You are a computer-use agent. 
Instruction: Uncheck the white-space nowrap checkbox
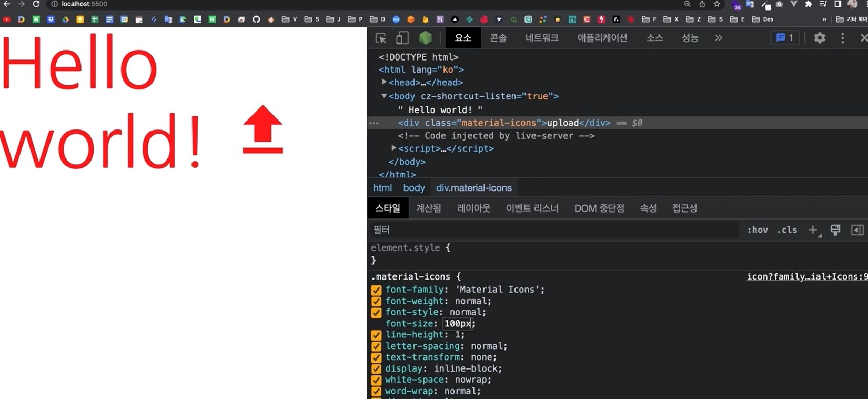(376, 380)
